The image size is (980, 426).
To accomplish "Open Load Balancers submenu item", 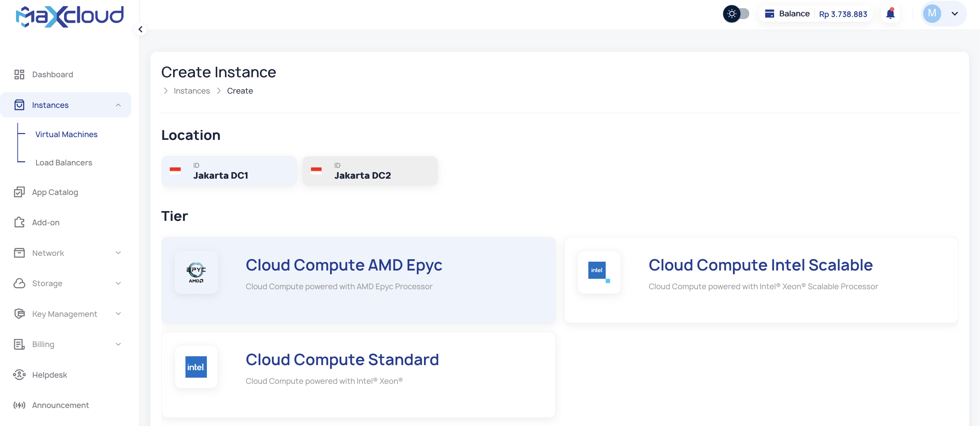I will tap(64, 162).
